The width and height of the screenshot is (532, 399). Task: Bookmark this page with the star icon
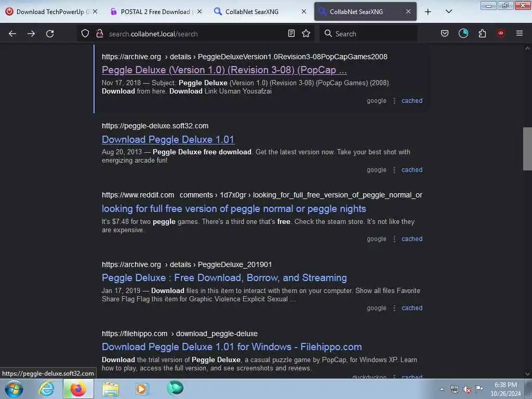pyautogui.click(x=306, y=33)
